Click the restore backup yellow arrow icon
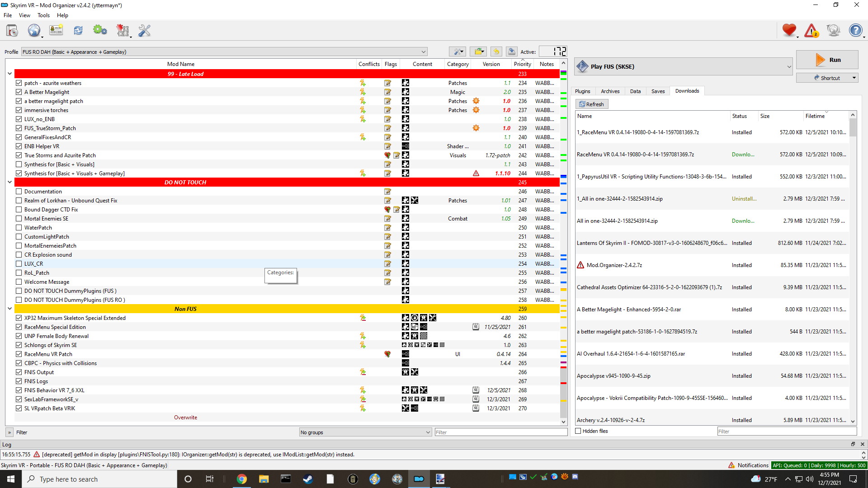 496,52
